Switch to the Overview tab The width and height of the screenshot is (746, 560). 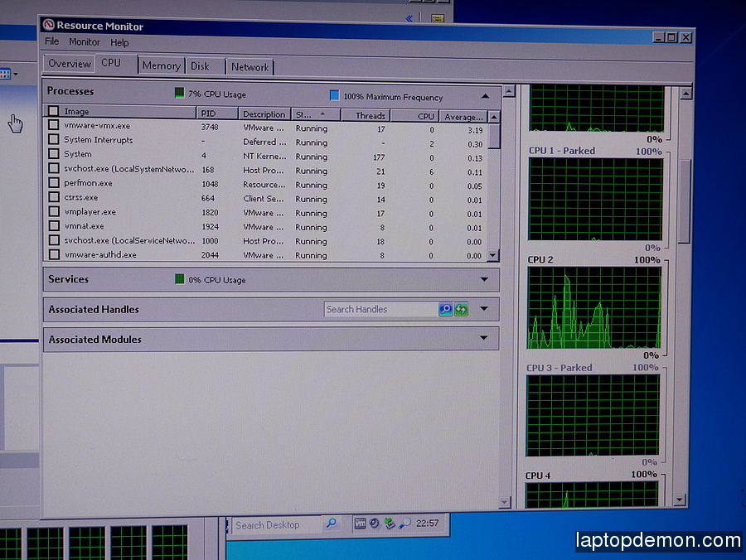point(70,64)
